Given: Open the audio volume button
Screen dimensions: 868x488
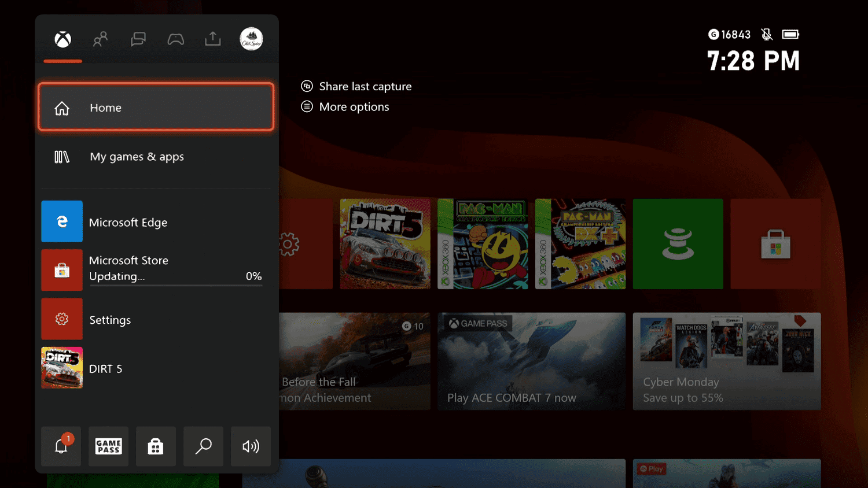Looking at the screenshot, I should (251, 446).
